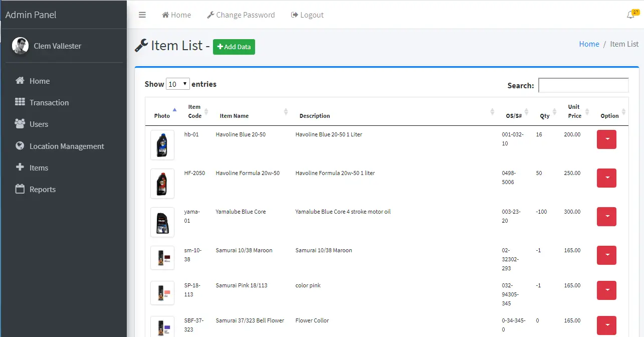
Task: Click the Location Management globe icon
Action: tap(20, 146)
